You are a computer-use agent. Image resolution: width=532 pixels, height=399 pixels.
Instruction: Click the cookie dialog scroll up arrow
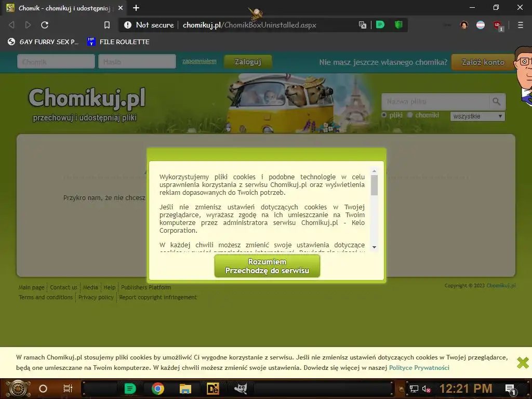tap(374, 171)
